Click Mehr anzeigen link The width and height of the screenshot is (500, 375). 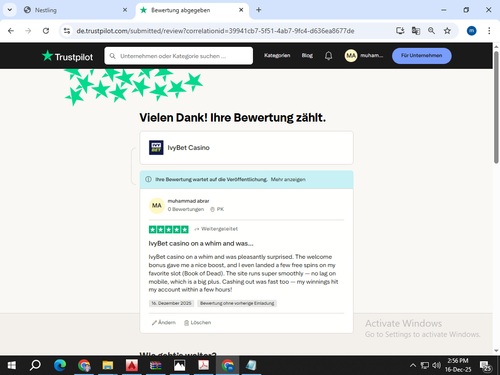tap(288, 179)
